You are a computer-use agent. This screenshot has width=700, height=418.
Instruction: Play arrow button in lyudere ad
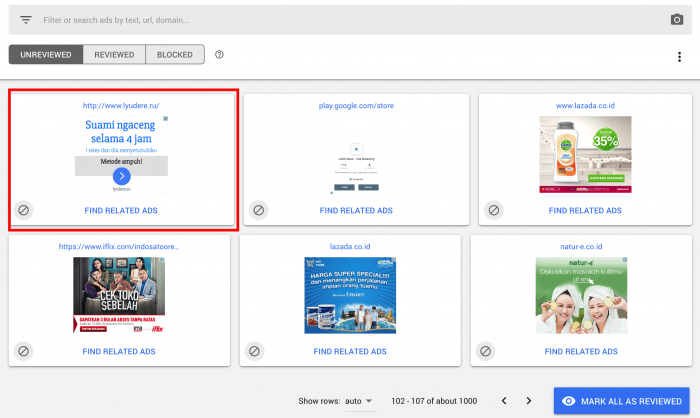click(121, 176)
